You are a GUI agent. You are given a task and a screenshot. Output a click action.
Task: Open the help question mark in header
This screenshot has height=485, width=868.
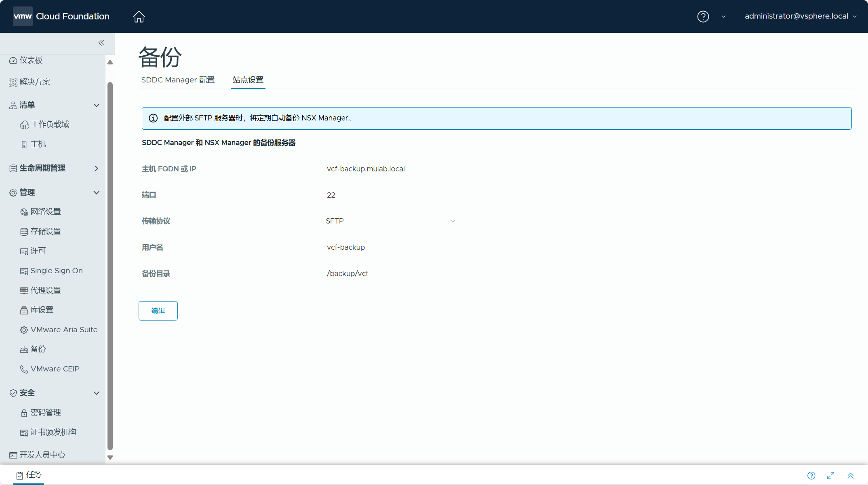pos(703,17)
